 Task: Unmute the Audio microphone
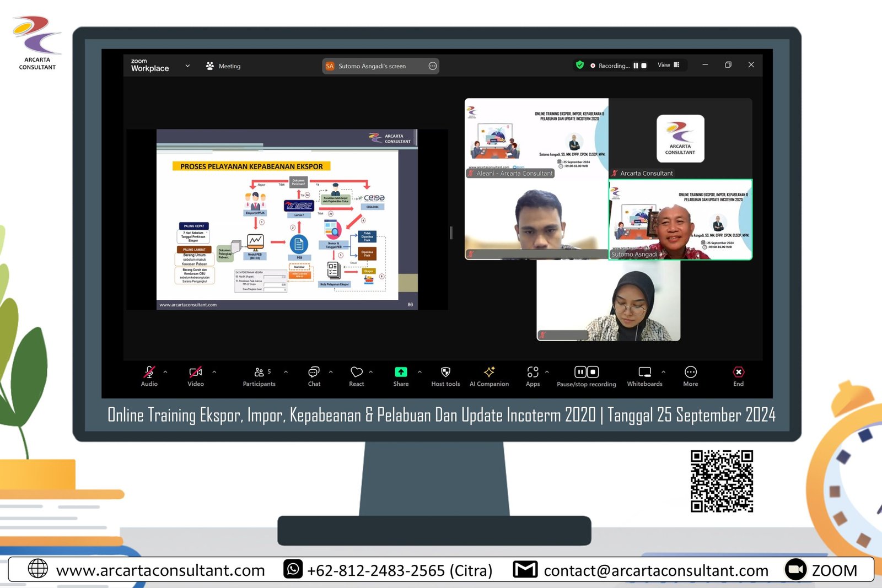149,373
